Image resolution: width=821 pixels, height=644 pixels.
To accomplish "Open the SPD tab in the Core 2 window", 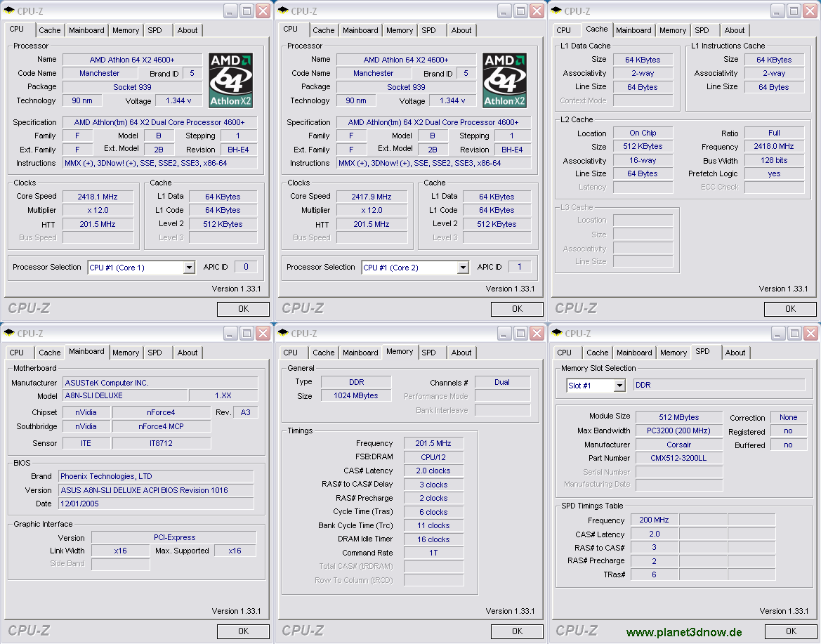I will (x=429, y=30).
